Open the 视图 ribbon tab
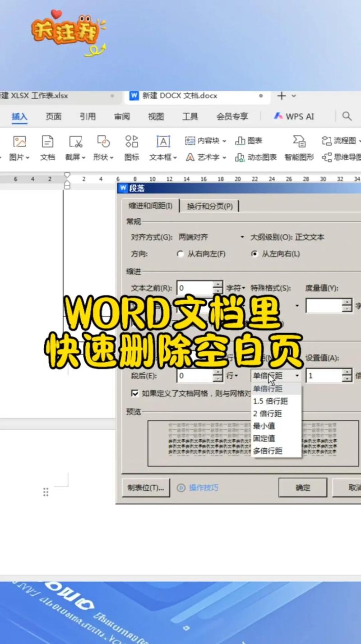 pos(156,116)
